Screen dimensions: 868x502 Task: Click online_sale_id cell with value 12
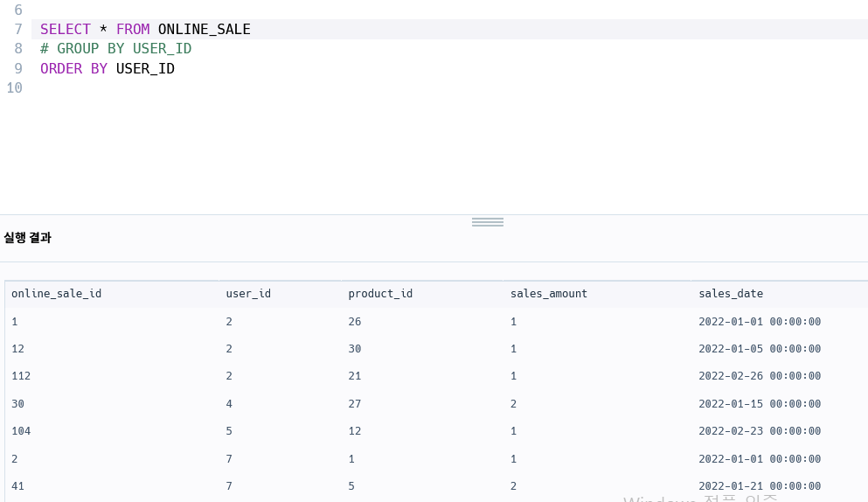pyautogui.click(x=17, y=349)
